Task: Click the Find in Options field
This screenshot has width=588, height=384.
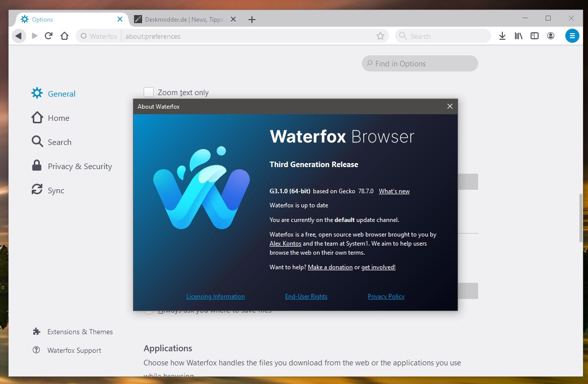Action: point(420,63)
